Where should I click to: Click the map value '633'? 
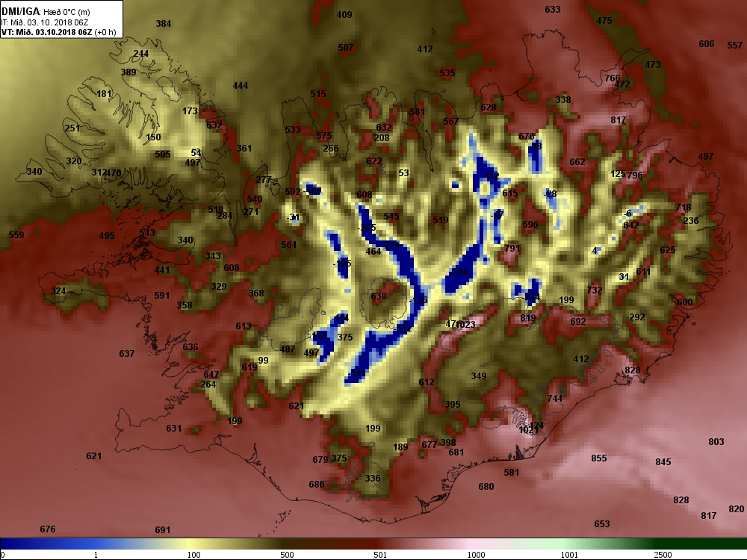point(553,10)
